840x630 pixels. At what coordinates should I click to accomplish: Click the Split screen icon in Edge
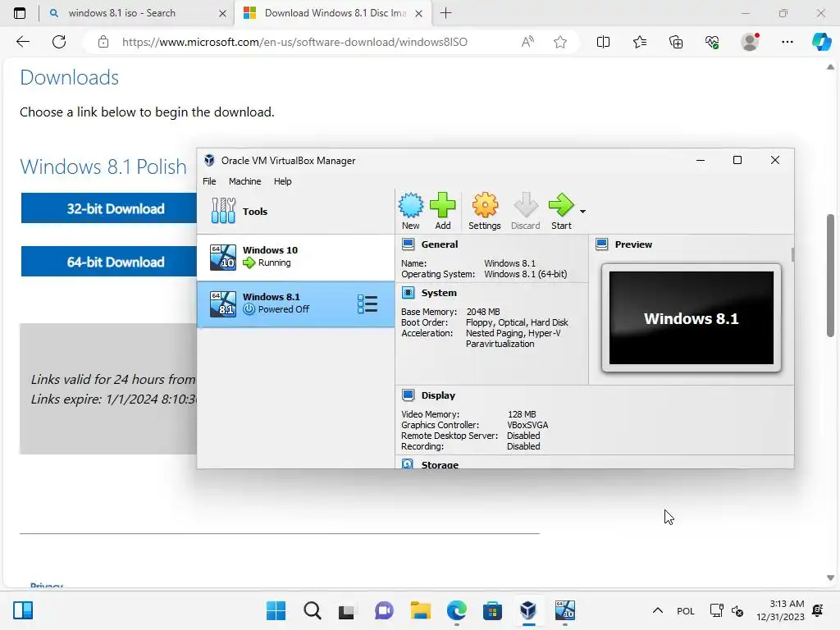tap(603, 42)
